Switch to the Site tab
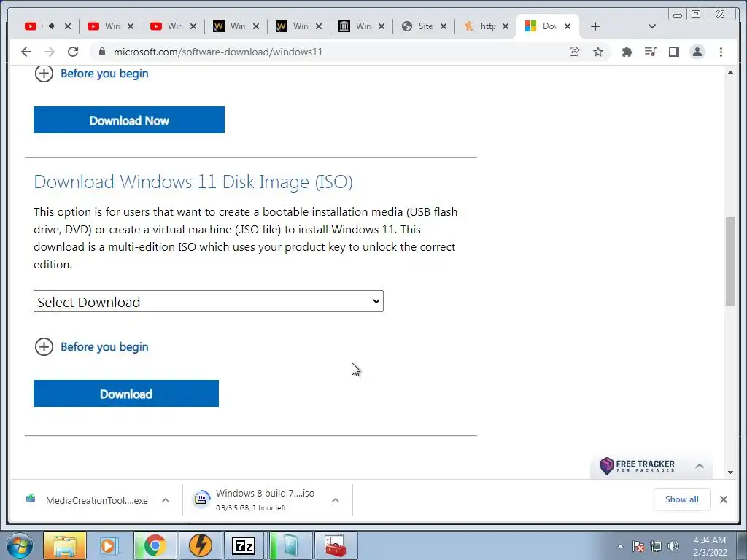 (417, 26)
